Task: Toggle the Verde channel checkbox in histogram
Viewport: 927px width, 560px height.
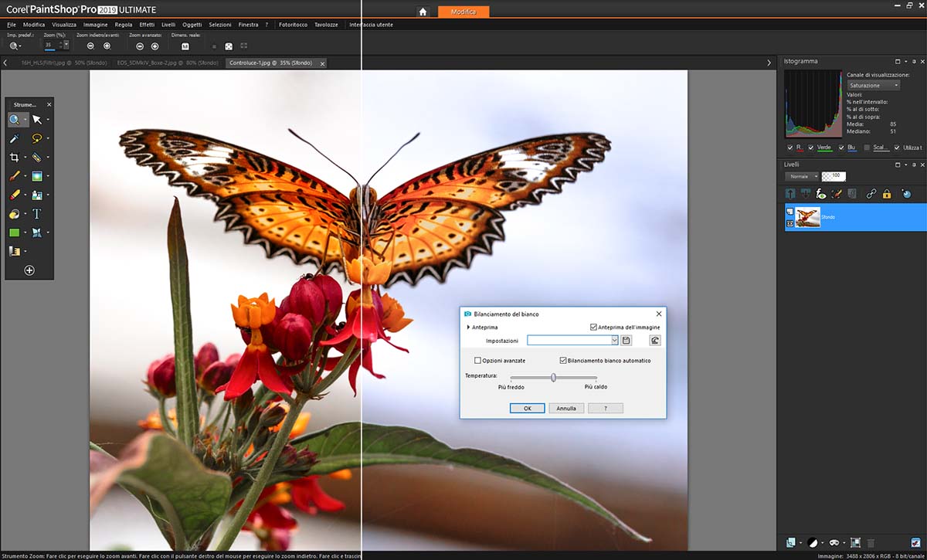Action: 811,148
